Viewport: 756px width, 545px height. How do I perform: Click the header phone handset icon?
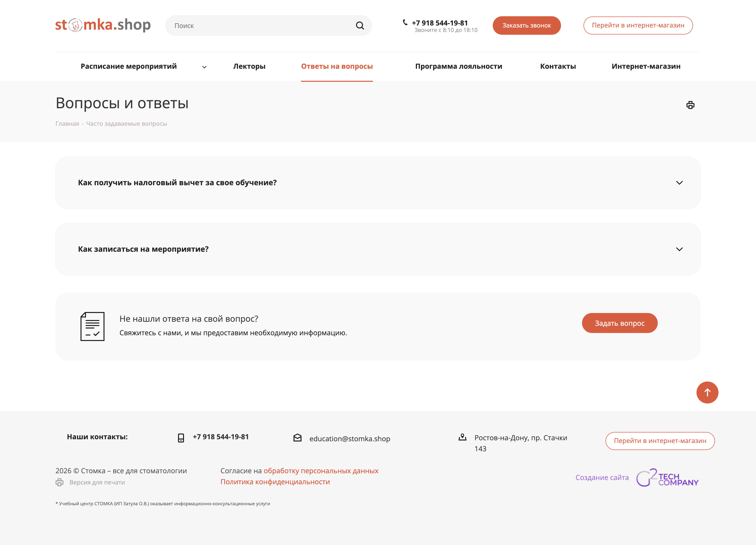coord(405,22)
